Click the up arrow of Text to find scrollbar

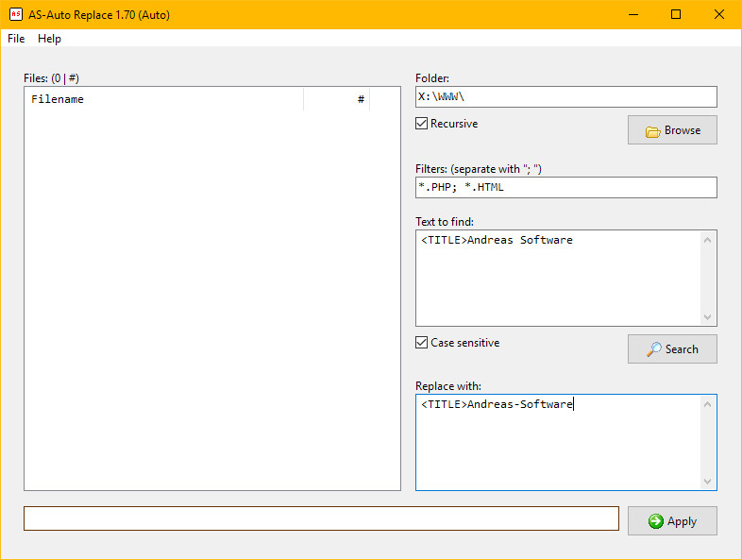click(707, 240)
